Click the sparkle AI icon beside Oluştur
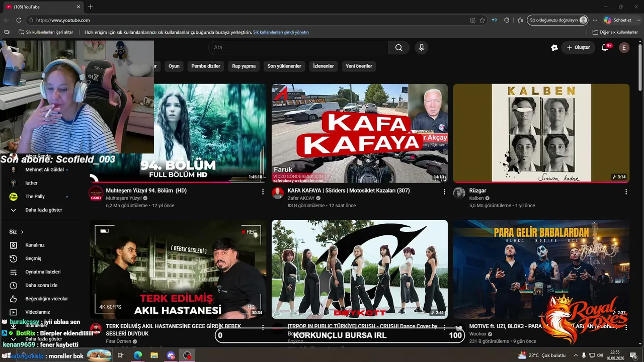Viewport: 644px width, 362px height. click(554, 48)
